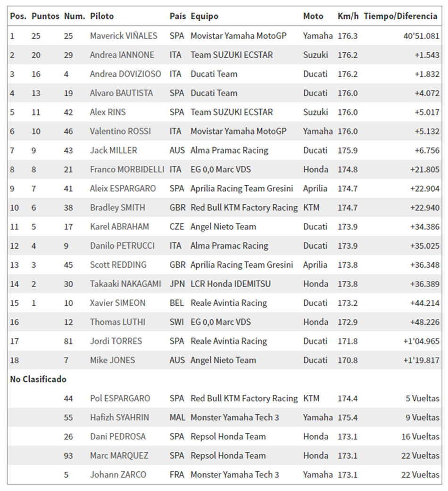Select the No Clasificado section heading
The image size is (448, 491).
pyautogui.click(x=38, y=379)
